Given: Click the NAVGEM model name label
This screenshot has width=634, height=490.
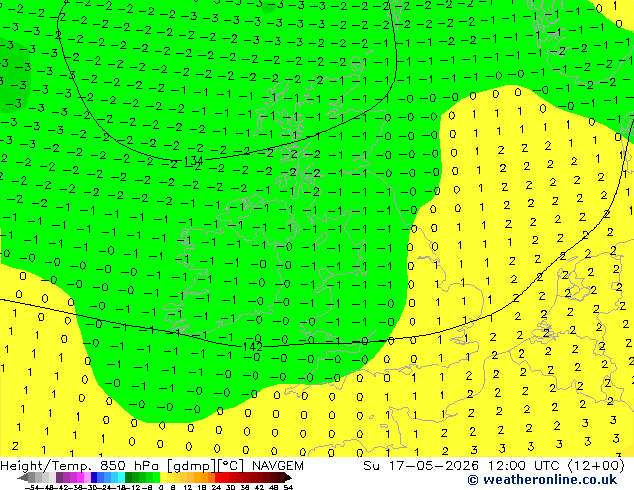Looking at the screenshot, I should (x=278, y=466).
